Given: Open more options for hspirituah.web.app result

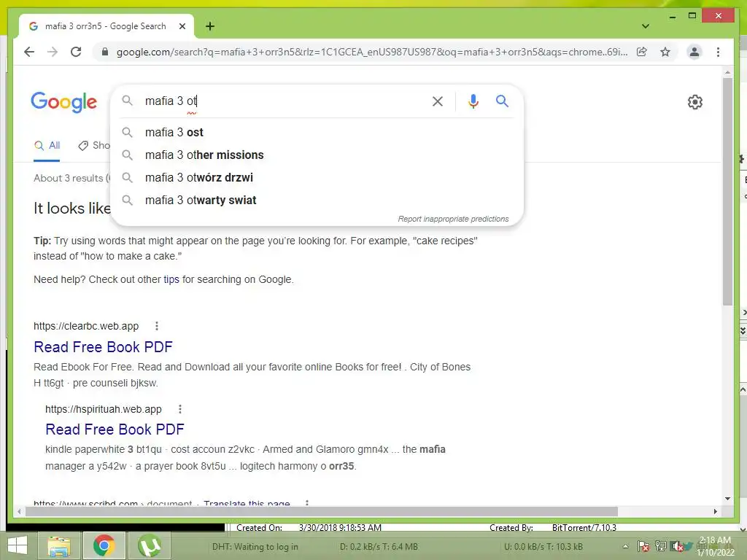Looking at the screenshot, I should 179,409.
